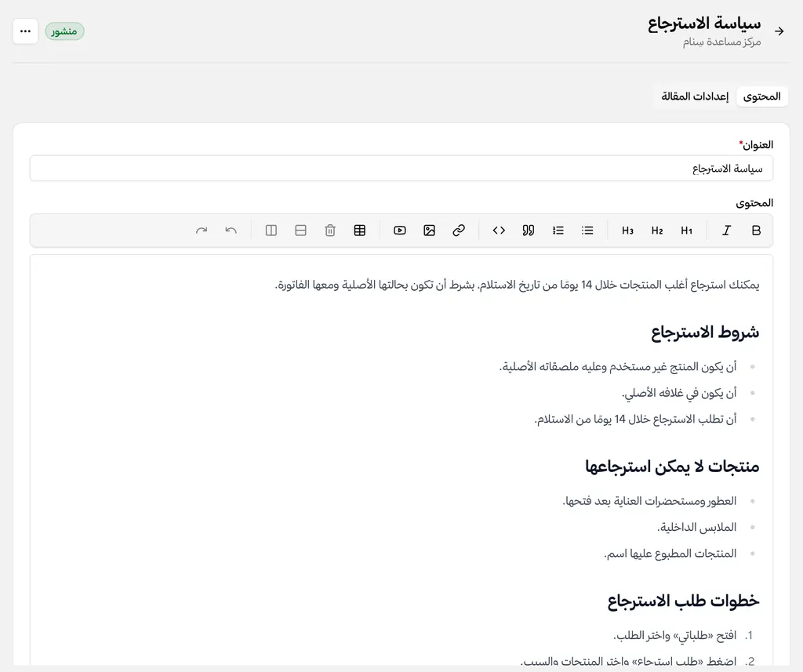Image resolution: width=803 pixels, height=672 pixels.
Task: Apply Heading 2 style
Action: click(657, 231)
